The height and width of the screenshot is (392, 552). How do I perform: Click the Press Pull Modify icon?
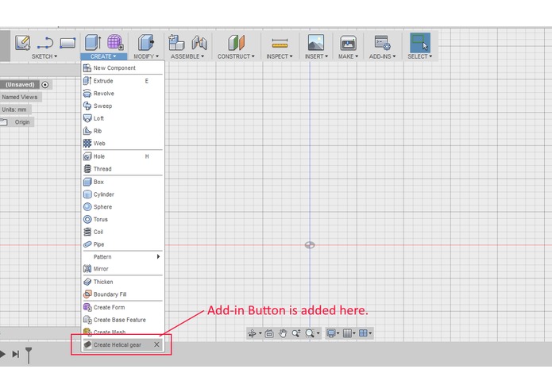pos(146,43)
